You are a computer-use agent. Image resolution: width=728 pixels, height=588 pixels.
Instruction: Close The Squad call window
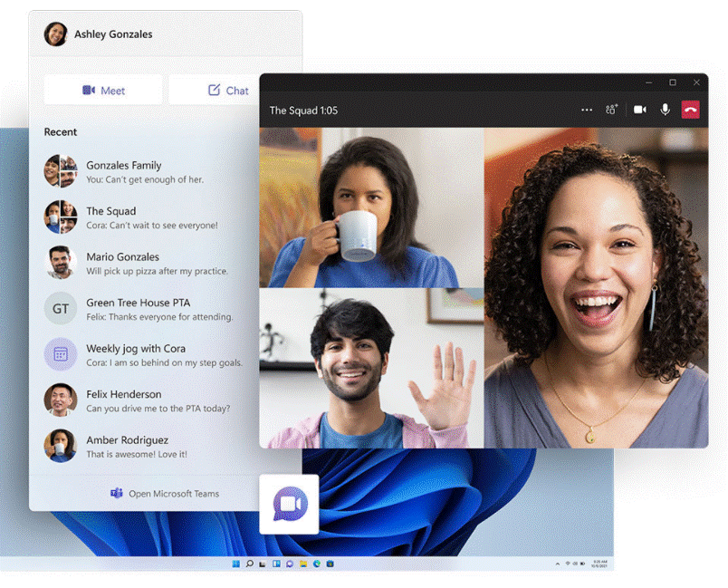click(x=696, y=82)
